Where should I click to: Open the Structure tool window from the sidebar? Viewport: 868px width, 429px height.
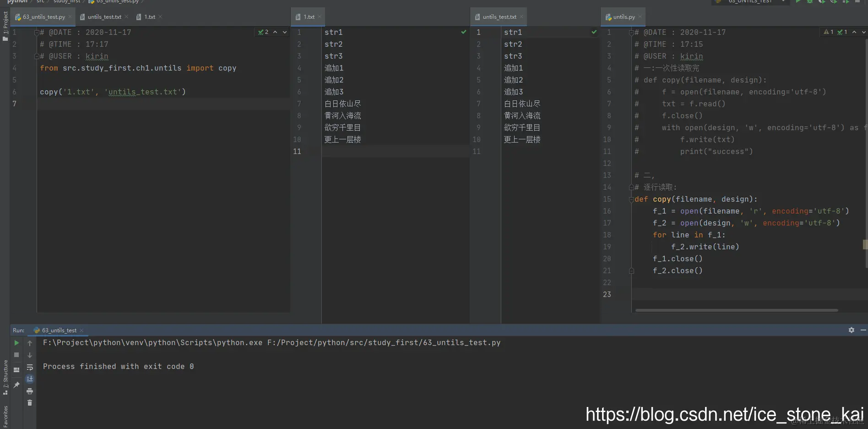click(5, 377)
